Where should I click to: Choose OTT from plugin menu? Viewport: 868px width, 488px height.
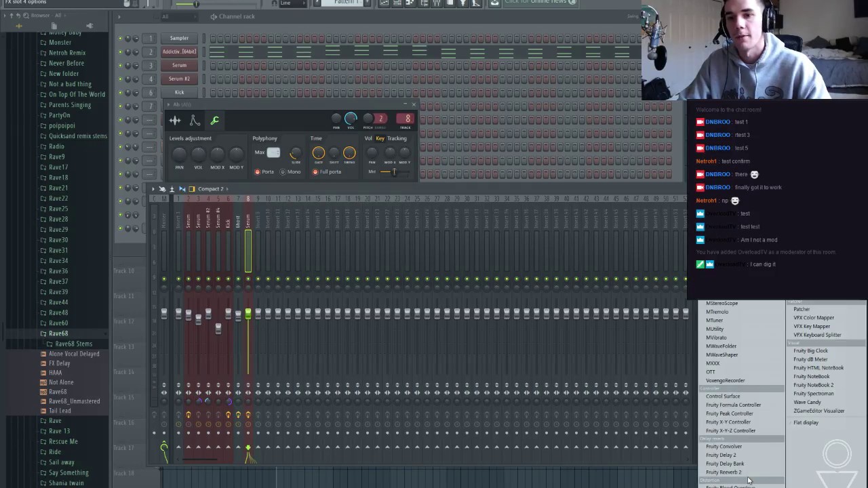point(710,372)
